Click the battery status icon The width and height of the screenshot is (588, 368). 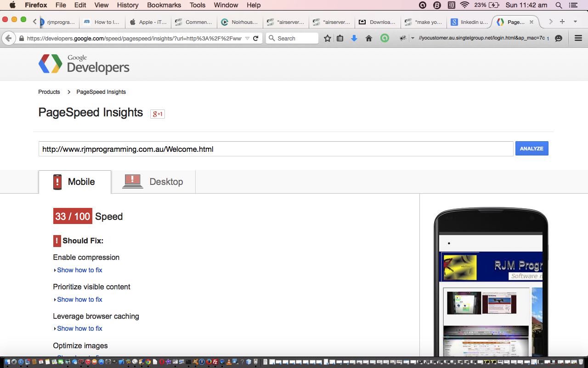point(494,5)
